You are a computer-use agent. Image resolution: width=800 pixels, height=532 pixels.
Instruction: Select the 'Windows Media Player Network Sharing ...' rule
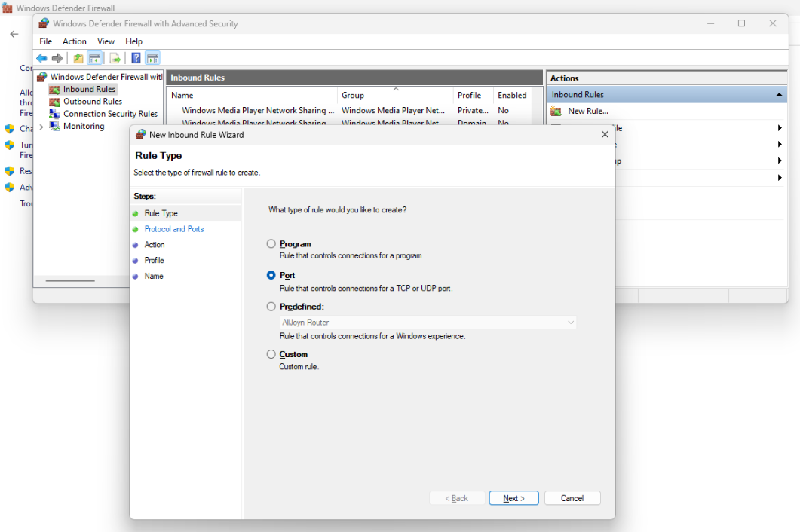pyautogui.click(x=258, y=110)
